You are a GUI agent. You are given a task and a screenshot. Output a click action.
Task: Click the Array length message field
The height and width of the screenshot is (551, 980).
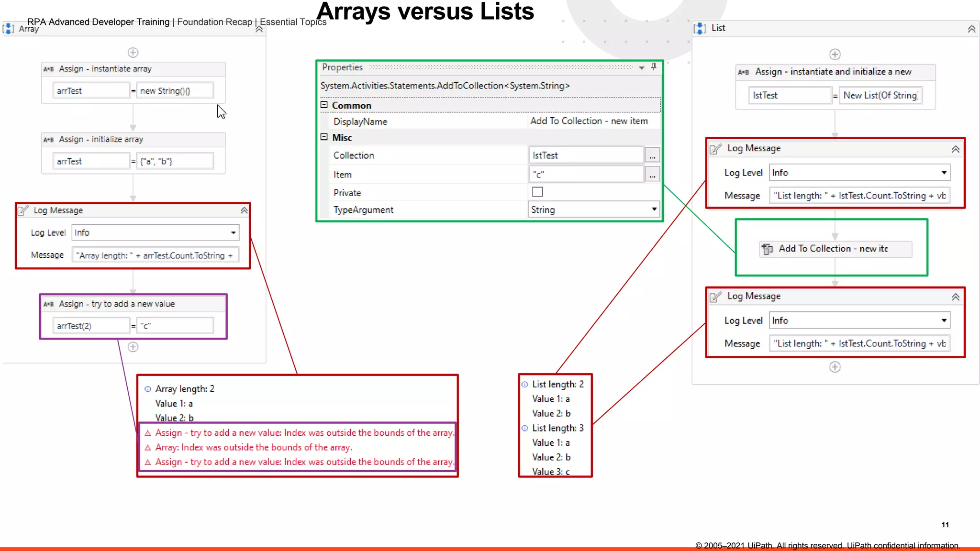(155, 255)
